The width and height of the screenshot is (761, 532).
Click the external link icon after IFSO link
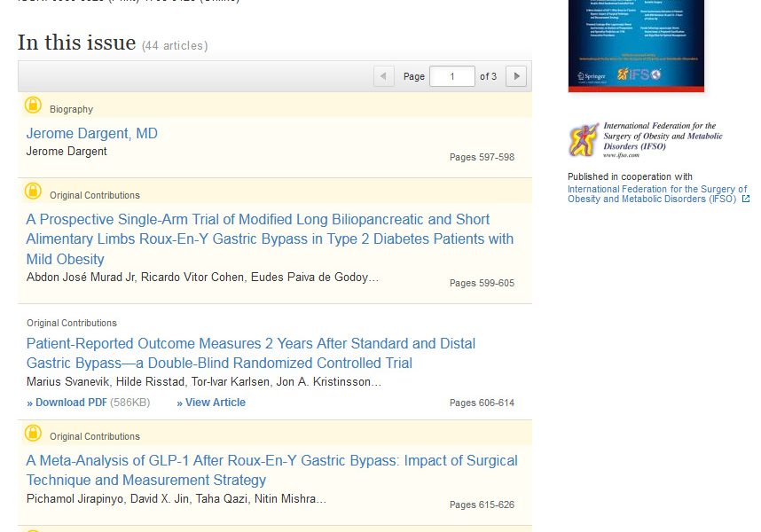point(745,199)
